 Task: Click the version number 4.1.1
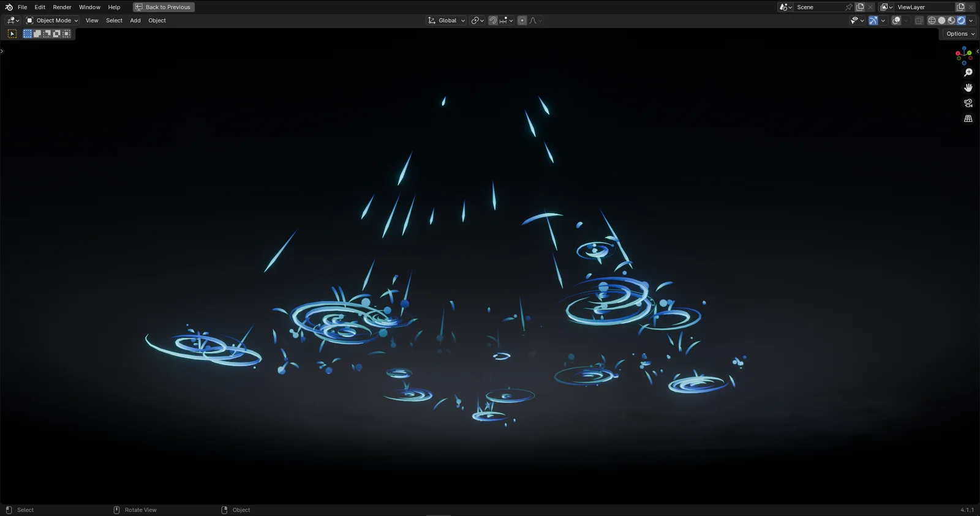[x=967, y=510]
